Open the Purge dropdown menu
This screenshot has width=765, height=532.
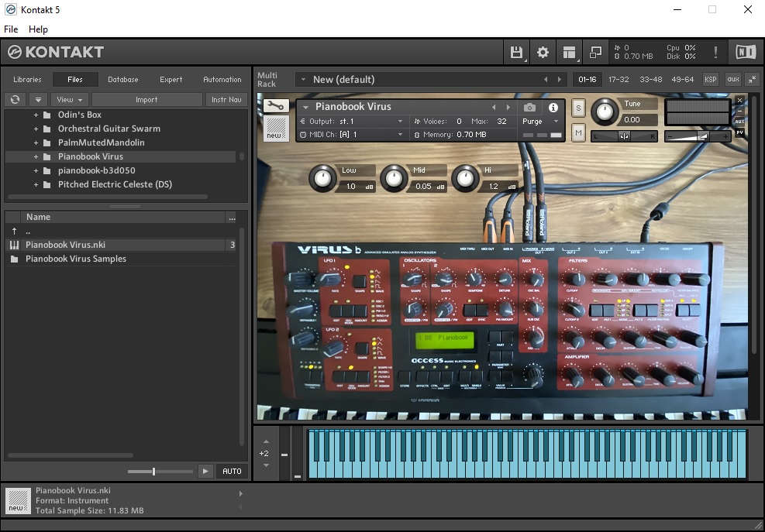pyautogui.click(x=540, y=122)
